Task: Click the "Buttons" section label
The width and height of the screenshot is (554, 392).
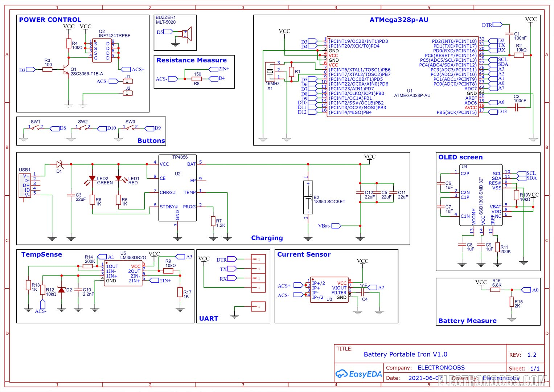Action: point(151,141)
